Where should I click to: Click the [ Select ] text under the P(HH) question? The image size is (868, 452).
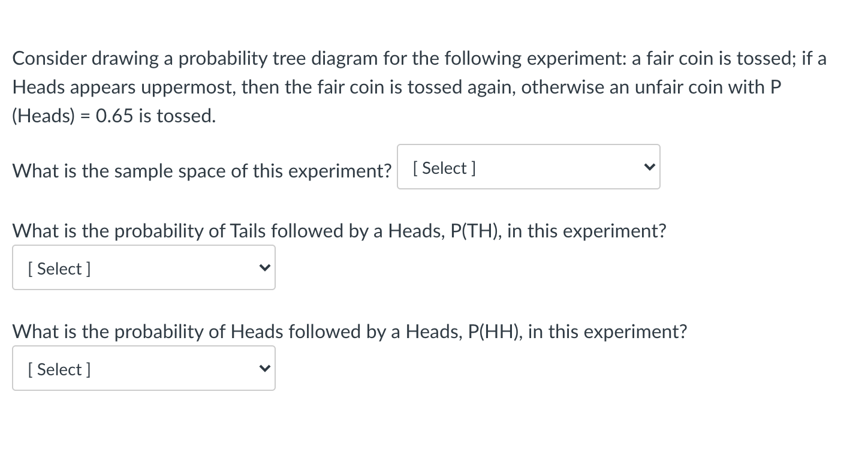click(59, 369)
